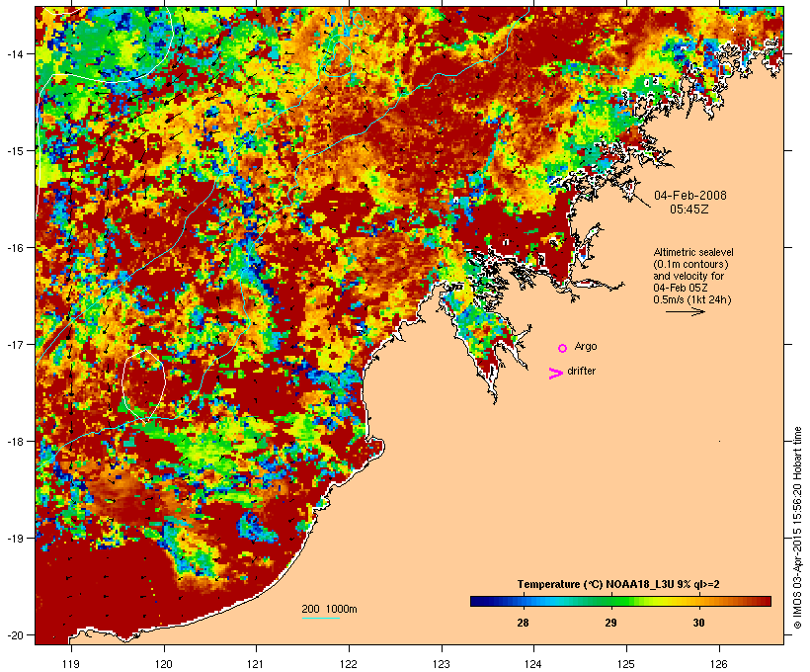Viewport: 810px width, 672px height.
Task: Click the magenta Argo circle legend symbol
Action: coord(563,349)
